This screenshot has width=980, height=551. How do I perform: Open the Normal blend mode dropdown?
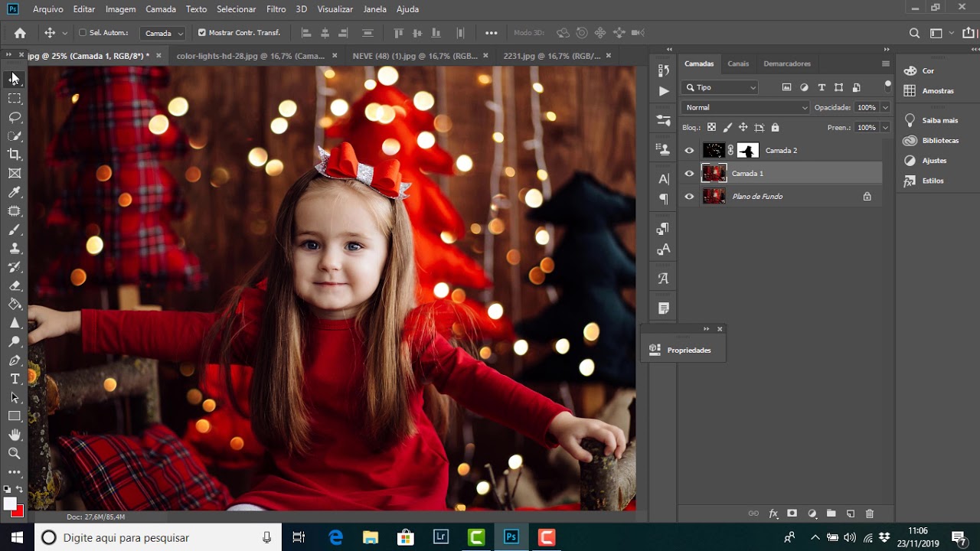[x=745, y=108]
